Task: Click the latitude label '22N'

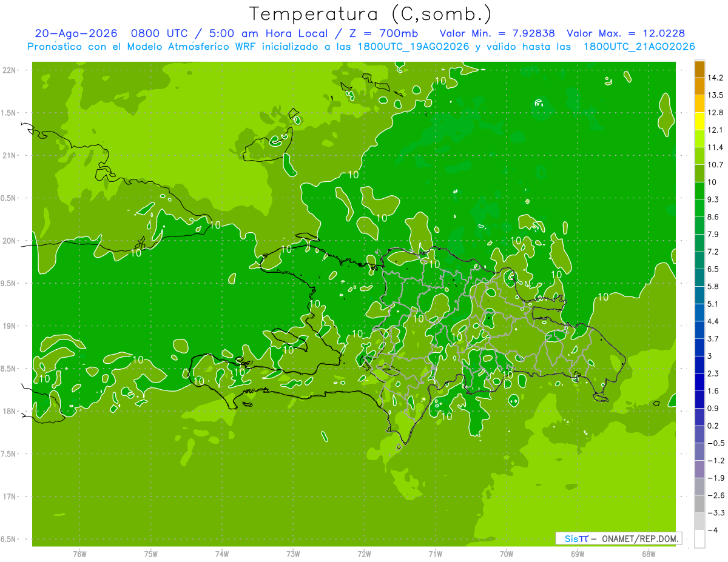Action: click(10, 70)
